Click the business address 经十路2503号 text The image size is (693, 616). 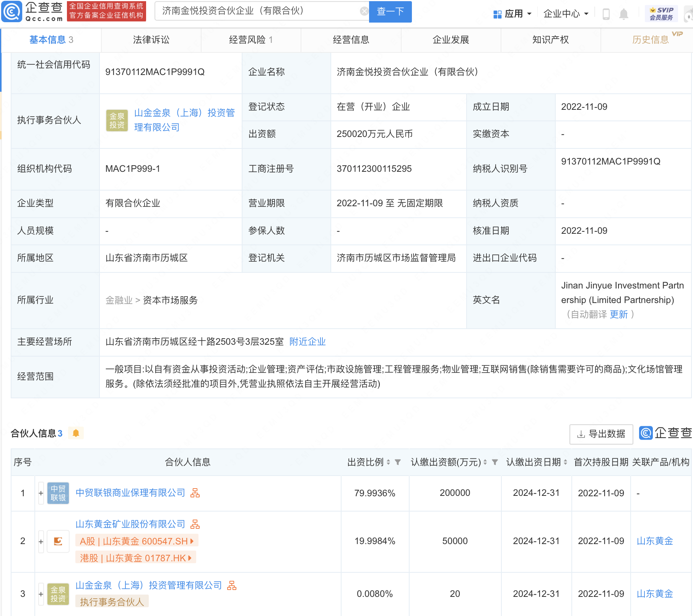click(195, 342)
